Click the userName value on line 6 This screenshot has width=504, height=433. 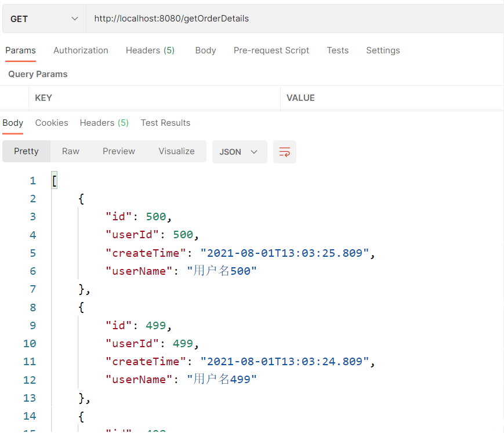pyautogui.click(x=222, y=271)
